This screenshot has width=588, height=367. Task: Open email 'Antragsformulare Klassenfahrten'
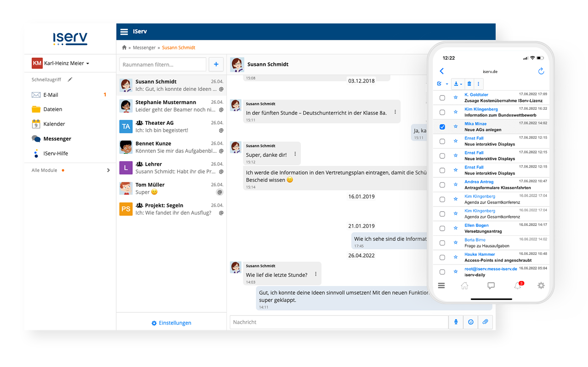click(x=498, y=187)
